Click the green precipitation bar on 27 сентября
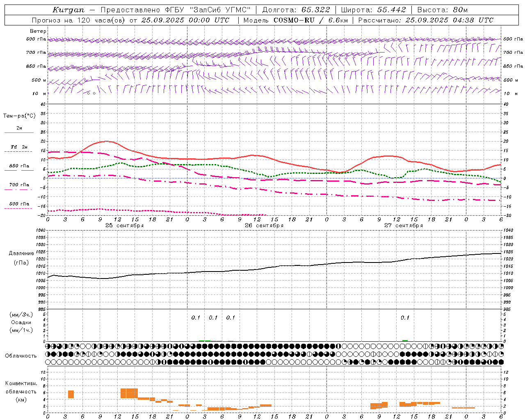The height and width of the screenshot is (420, 525). pos(405,340)
